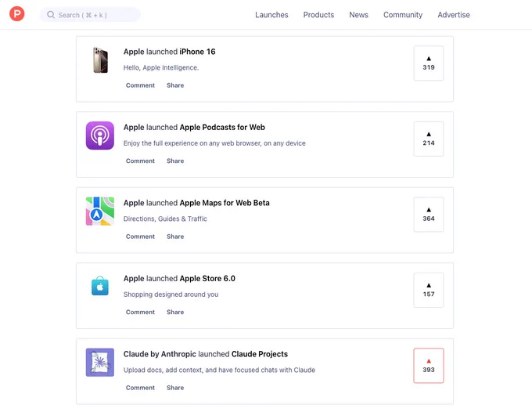Open the Products menu
Viewport: 532px width, 412px height.
318,15
